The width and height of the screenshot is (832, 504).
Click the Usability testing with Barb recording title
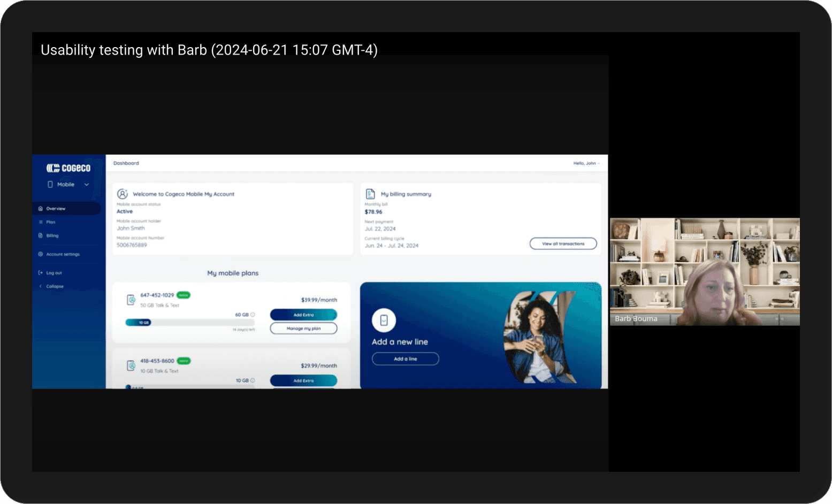(209, 50)
